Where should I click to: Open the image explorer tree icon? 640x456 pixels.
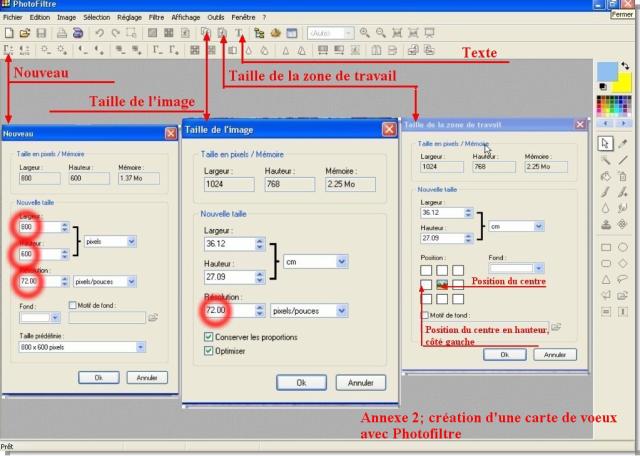tap(259, 33)
